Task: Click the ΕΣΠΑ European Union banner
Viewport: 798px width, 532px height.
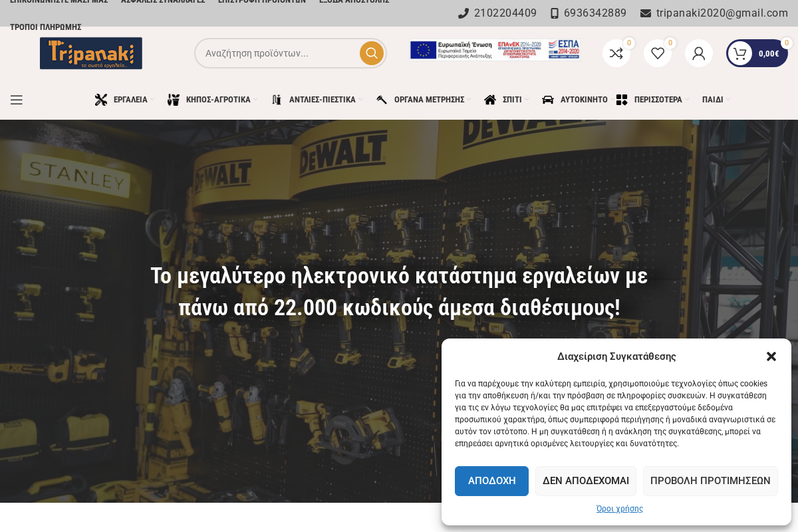Action: point(495,50)
